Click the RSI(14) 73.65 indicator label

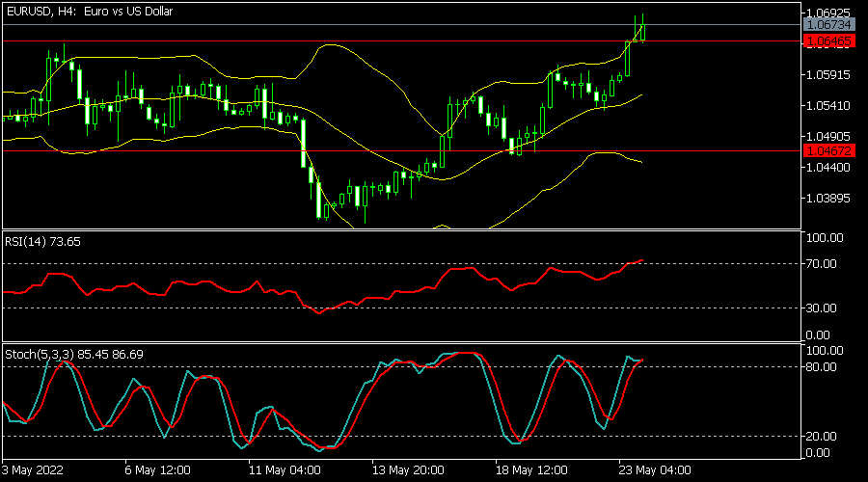pos(42,242)
